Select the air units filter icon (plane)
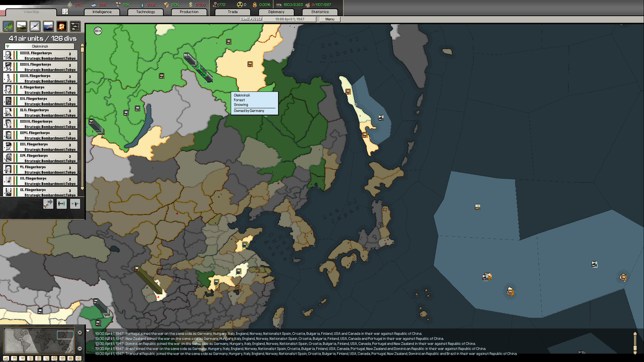The width and height of the screenshot is (644, 362). (x=35, y=26)
